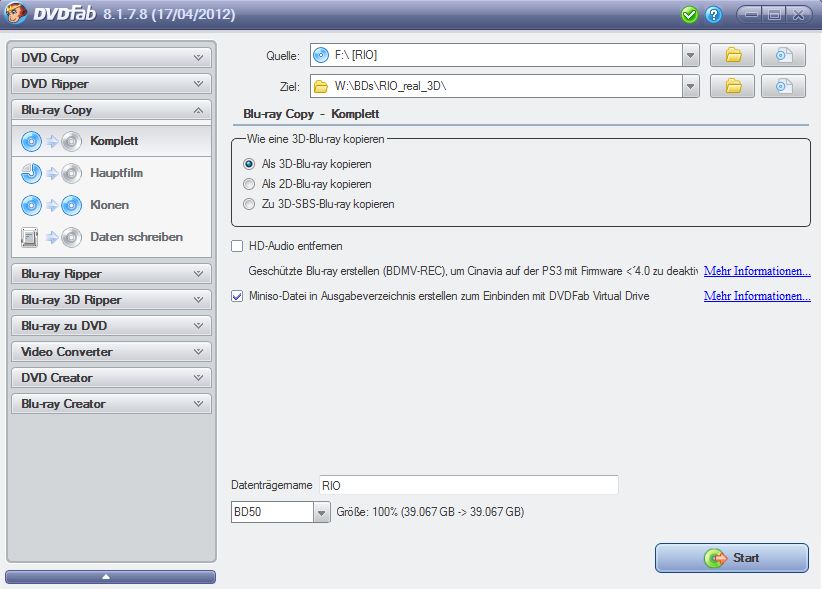Open Mehr Informationen link about Miniso-Datei
This screenshot has height=589, width=822.
pos(757,296)
